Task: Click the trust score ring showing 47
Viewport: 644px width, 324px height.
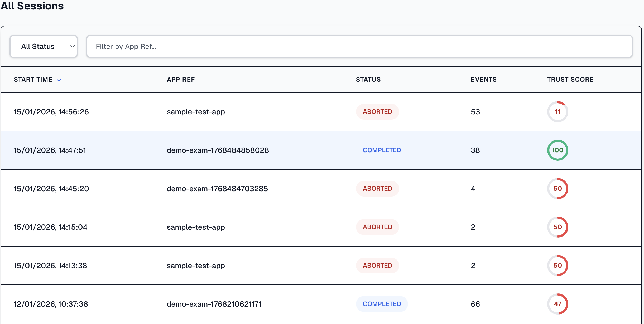Action: (558, 304)
